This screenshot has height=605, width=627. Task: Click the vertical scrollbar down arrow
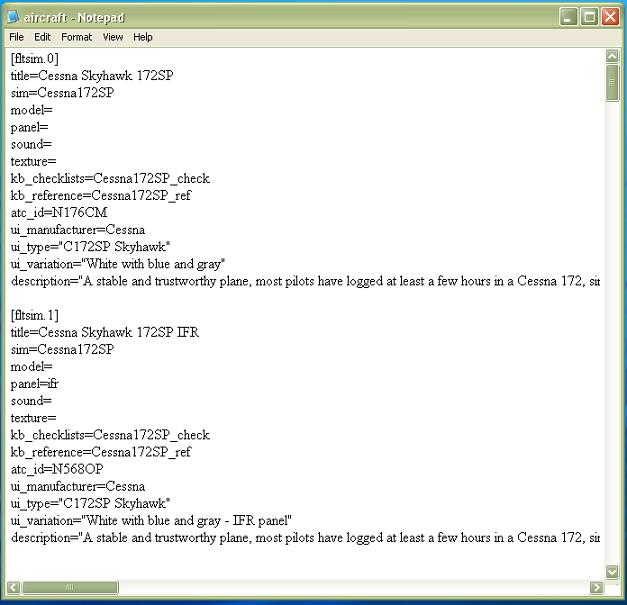pyautogui.click(x=612, y=571)
